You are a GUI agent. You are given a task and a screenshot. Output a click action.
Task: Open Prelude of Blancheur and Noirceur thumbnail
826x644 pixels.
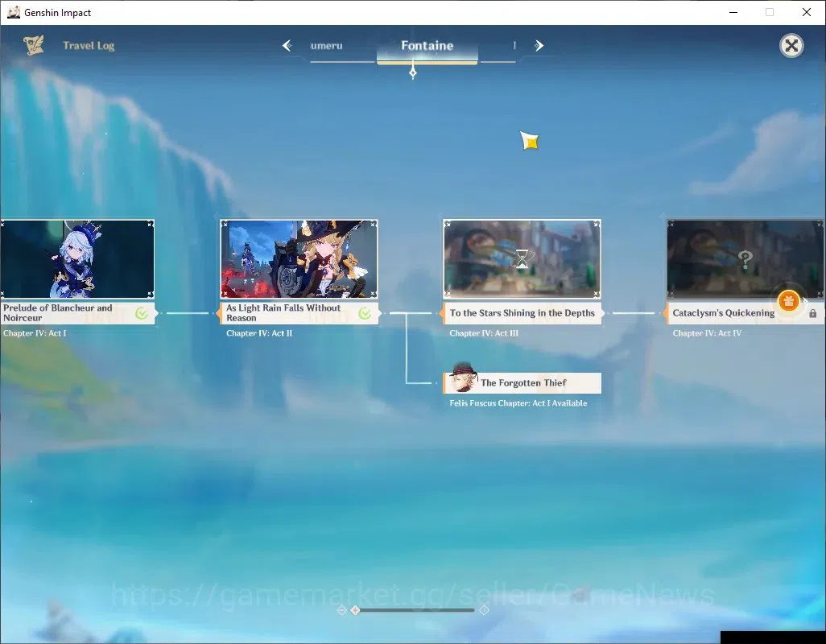click(x=77, y=259)
